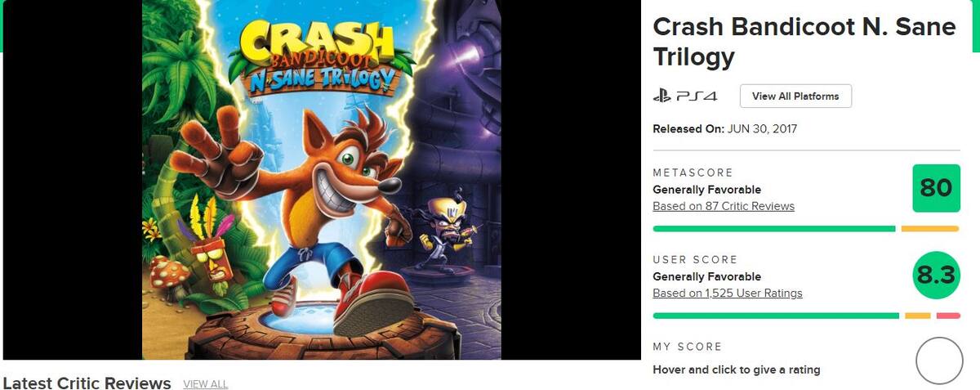Select the empty My Score rating circle
The width and height of the screenshot is (980, 390).
(x=939, y=361)
